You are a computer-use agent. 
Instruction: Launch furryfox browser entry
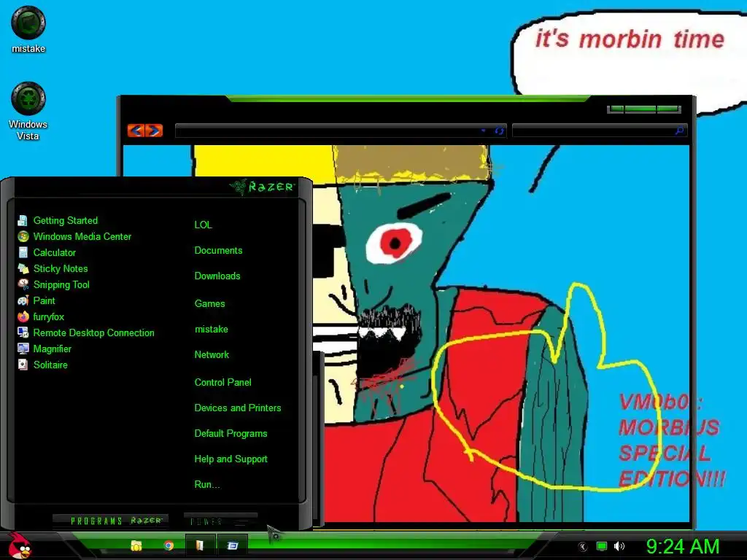tap(49, 316)
